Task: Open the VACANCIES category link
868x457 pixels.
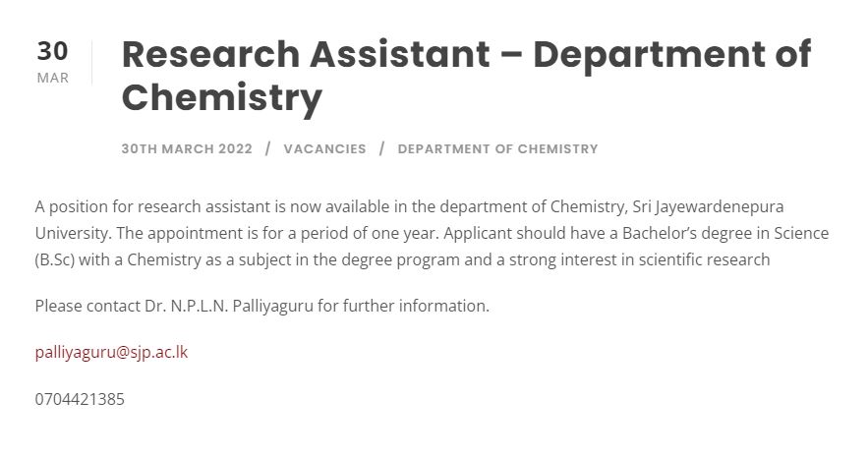Action: point(325,148)
